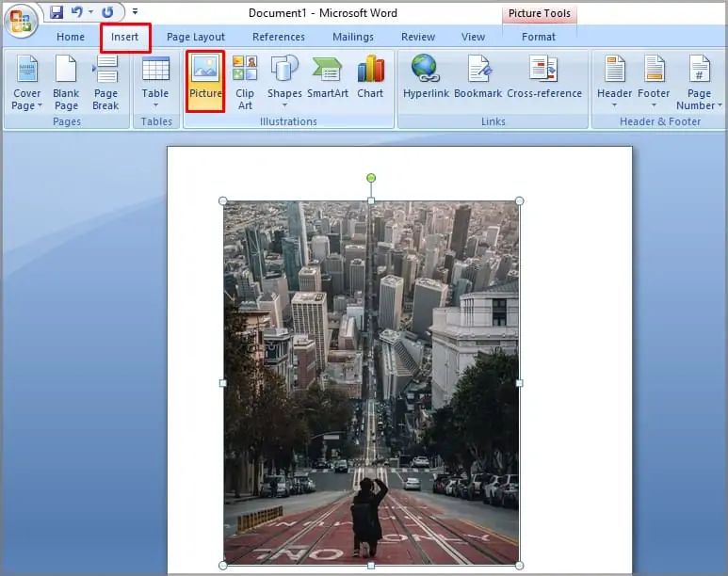The height and width of the screenshot is (576, 728).
Task: Click the bottom-middle sizing handle of picture
Action: [x=371, y=566]
